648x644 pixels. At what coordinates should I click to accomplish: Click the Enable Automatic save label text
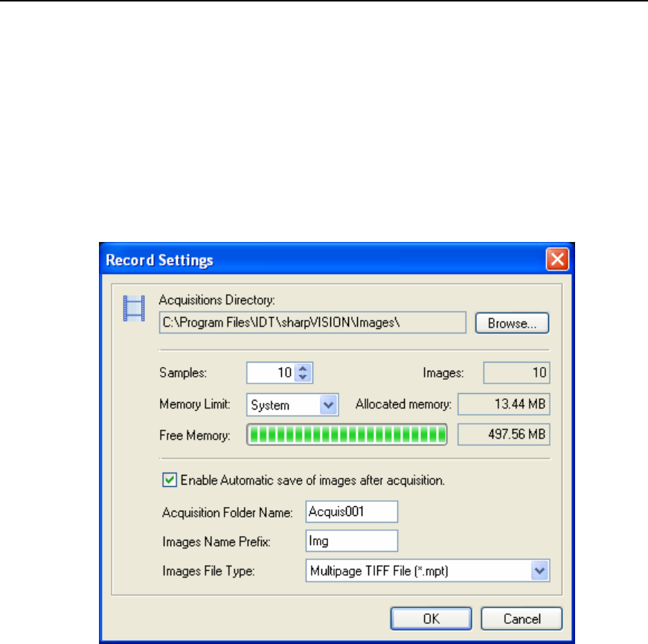tap(312, 481)
